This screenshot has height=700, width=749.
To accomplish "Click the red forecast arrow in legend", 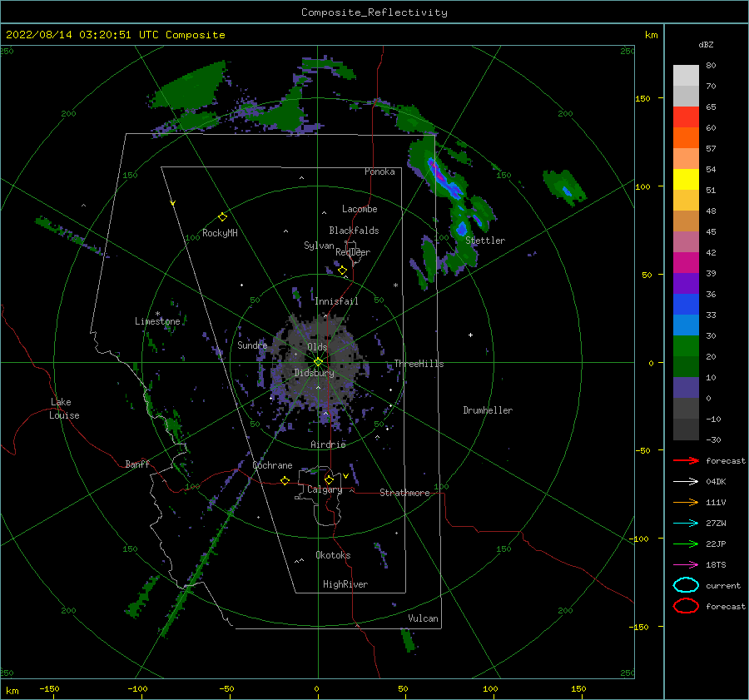I will (686, 460).
